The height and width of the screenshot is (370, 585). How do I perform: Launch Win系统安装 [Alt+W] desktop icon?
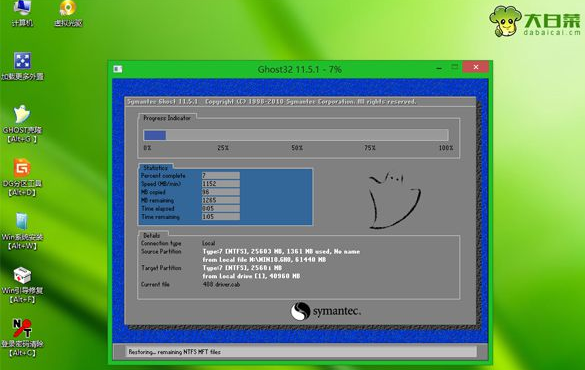point(22,231)
